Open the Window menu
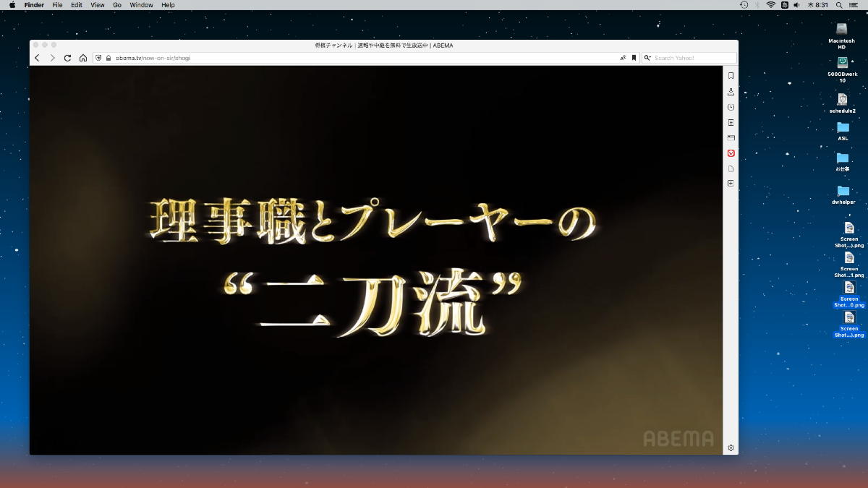The image size is (868, 488). 141,5
